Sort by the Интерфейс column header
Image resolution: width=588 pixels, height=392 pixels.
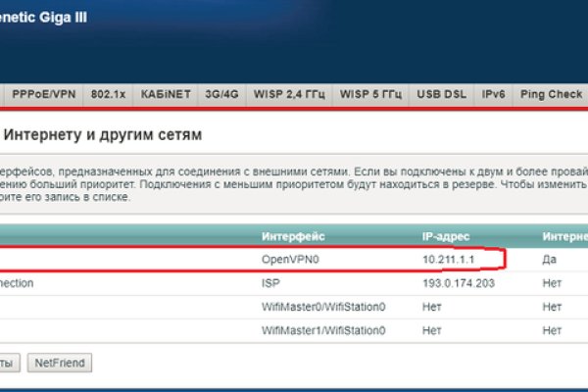(293, 236)
